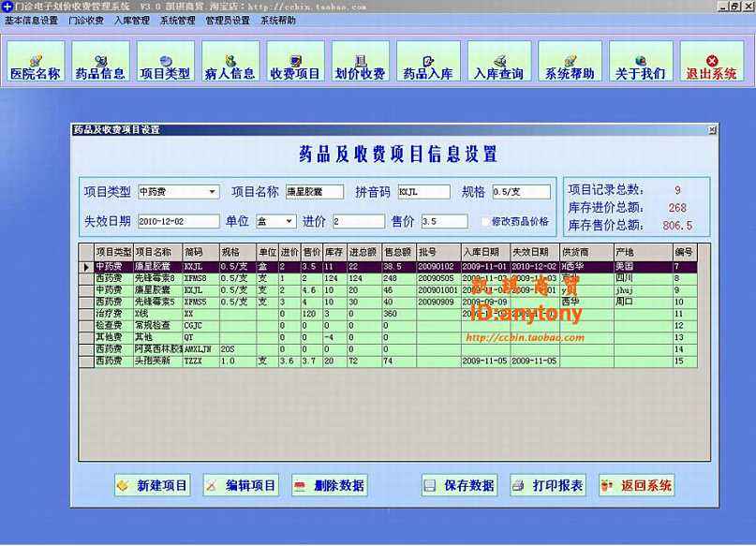Click the 项目名称 input field
This screenshot has width=756, height=546.
pos(315,192)
